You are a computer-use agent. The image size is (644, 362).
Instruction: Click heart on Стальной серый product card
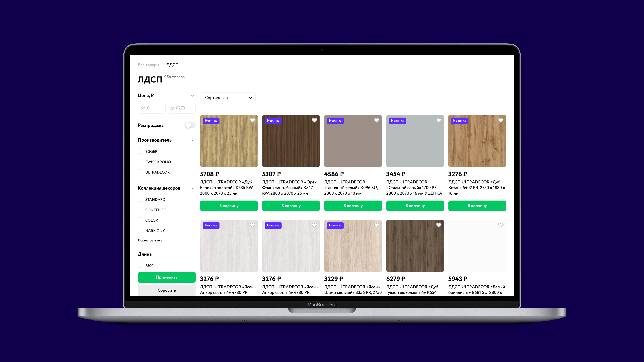click(439, 120)
